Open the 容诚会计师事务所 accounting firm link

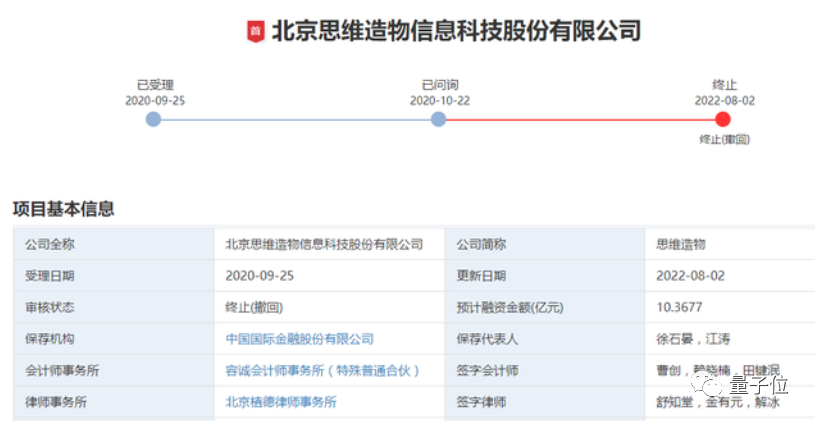tap(322, 371)
